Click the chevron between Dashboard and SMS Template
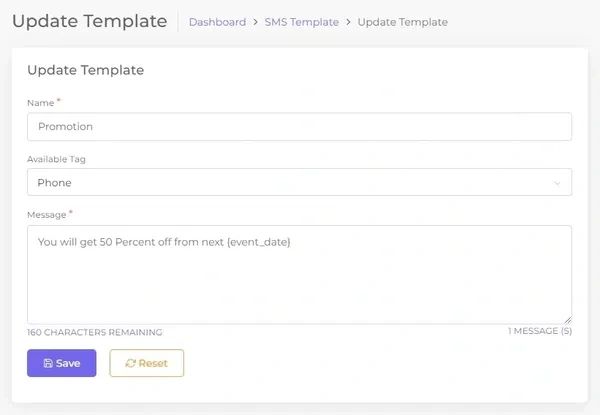 coord(255,22)
